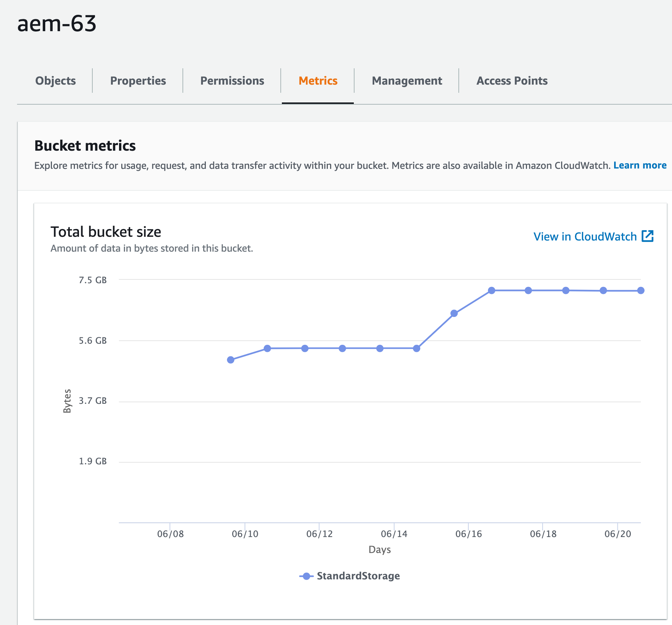The width and height of the screenshot is (672, 625).
Task: Open the Access Points tab
Action: pyautogui.click(x=512, y=81)
